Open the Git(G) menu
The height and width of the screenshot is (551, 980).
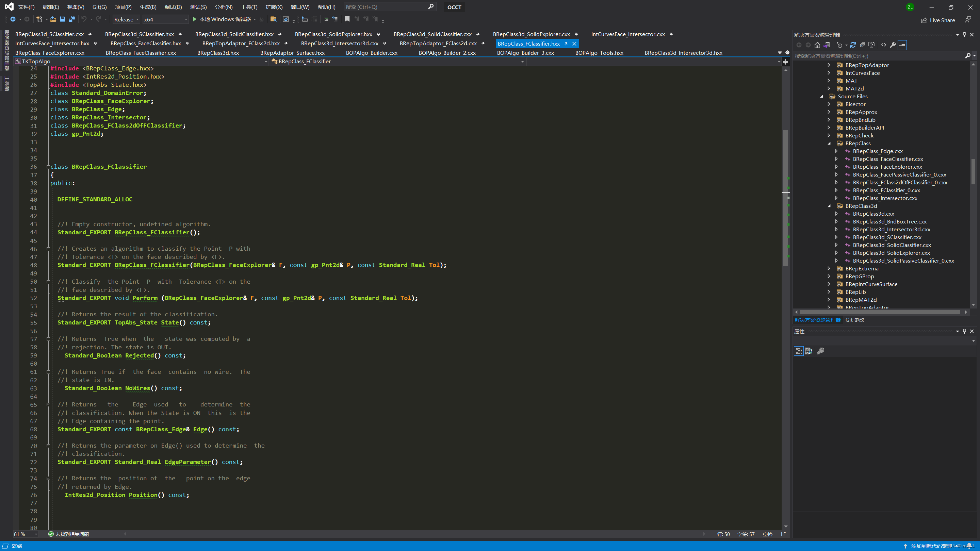99,7
